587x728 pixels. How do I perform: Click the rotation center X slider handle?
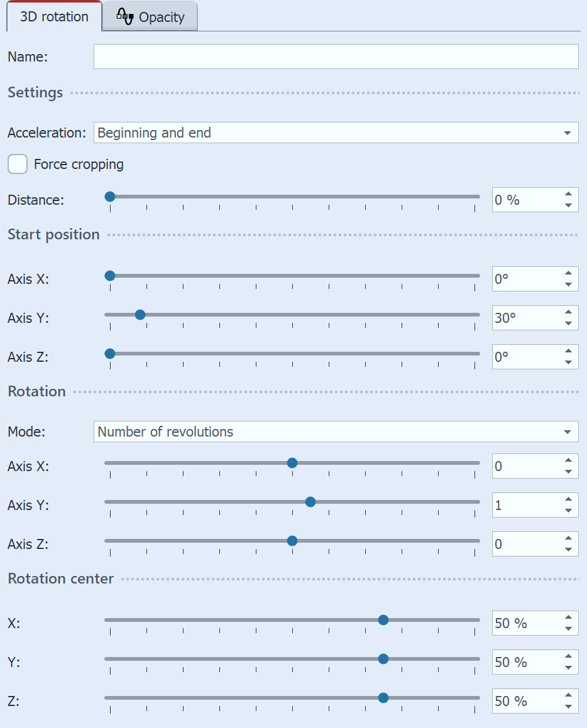pos(383,619)
